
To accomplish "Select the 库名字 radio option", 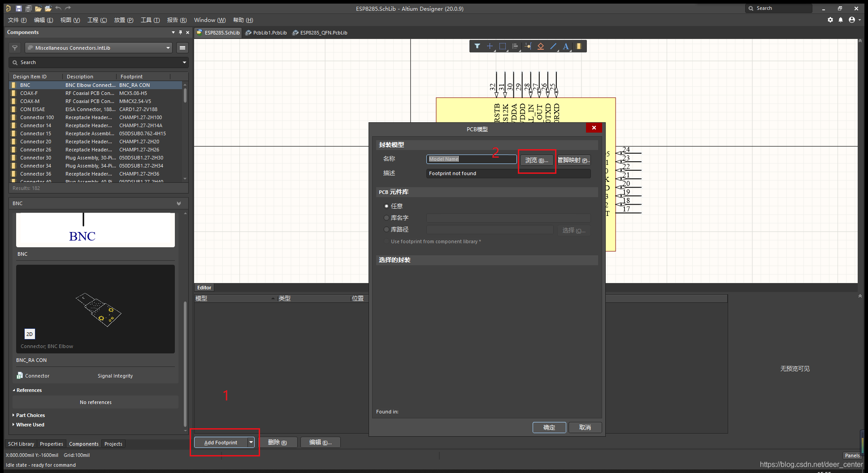I will tap(386, 218).
